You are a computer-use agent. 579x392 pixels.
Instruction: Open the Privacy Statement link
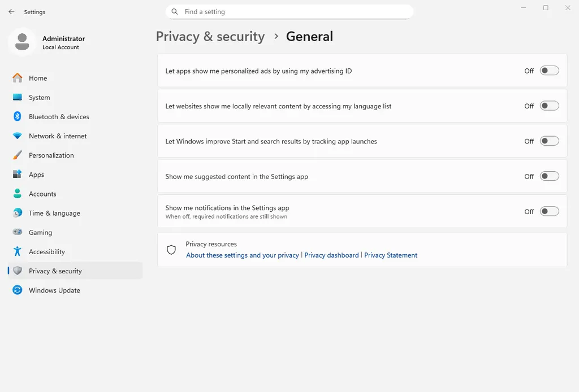click(391, 255)
